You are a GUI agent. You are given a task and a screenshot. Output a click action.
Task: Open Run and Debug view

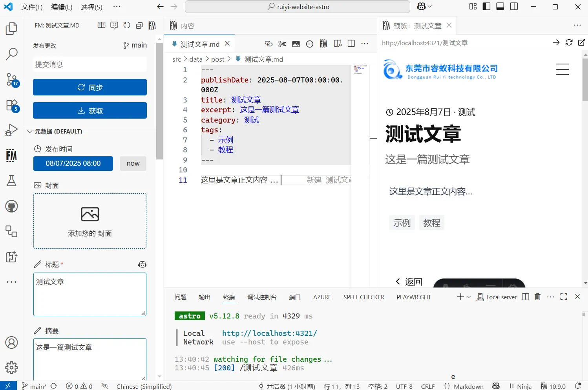12,130
